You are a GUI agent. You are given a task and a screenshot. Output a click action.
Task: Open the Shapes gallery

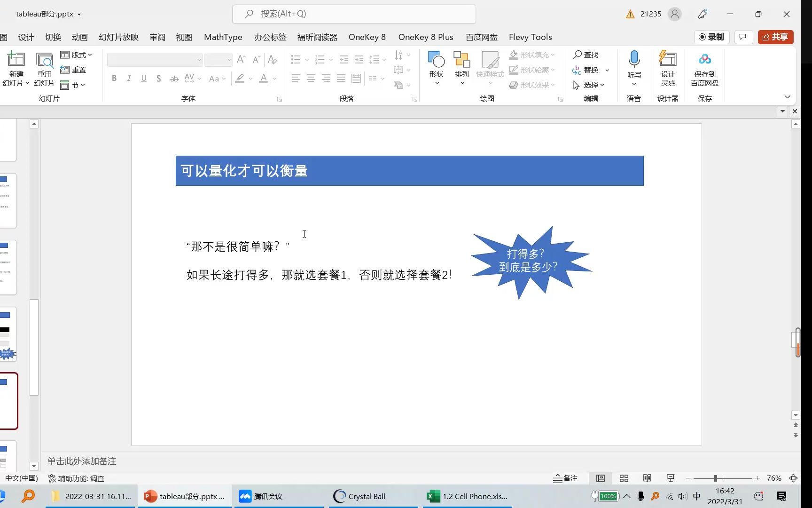[x=437, y=68]
